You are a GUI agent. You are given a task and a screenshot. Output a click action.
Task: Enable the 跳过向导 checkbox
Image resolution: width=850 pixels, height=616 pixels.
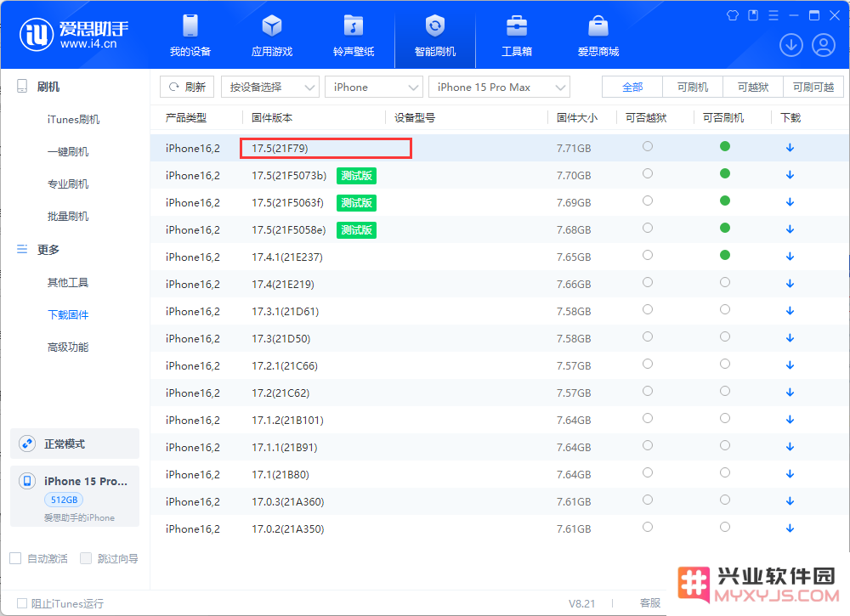point(86,558)
